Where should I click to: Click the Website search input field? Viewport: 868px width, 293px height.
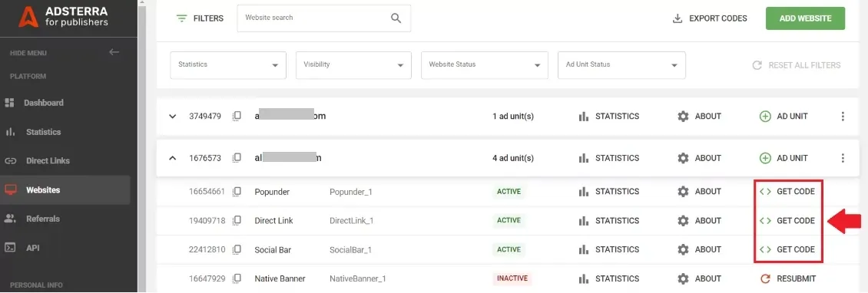[x=324, y=18]
